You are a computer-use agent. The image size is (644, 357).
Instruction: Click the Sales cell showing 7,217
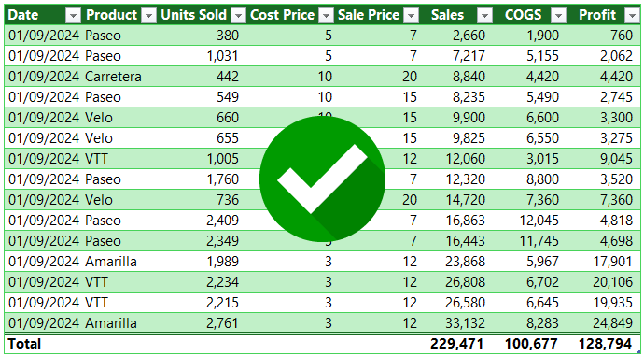pyautogui.click(x=469, y=56)
